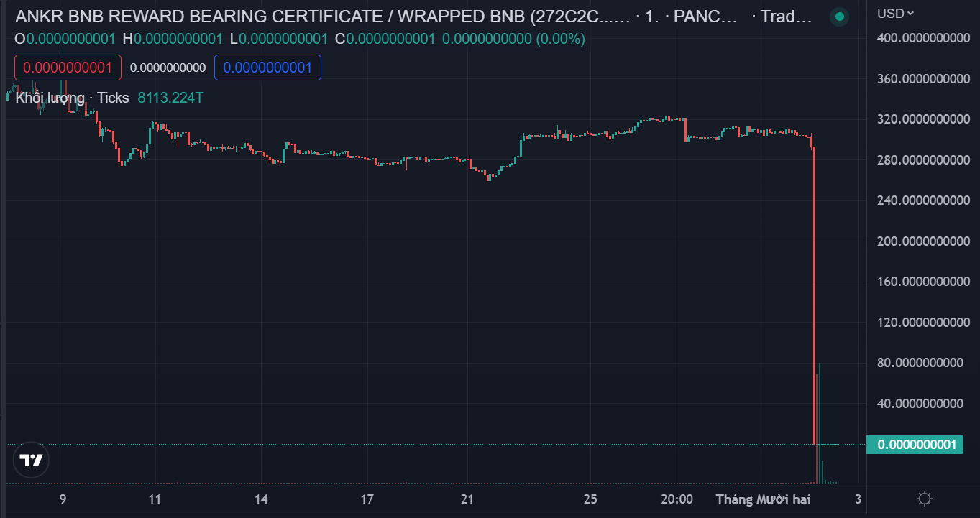The height and width of the screenshot is (518, 980).
Task: Click date label 25 on time axis
Action: (x=590, y=499)
